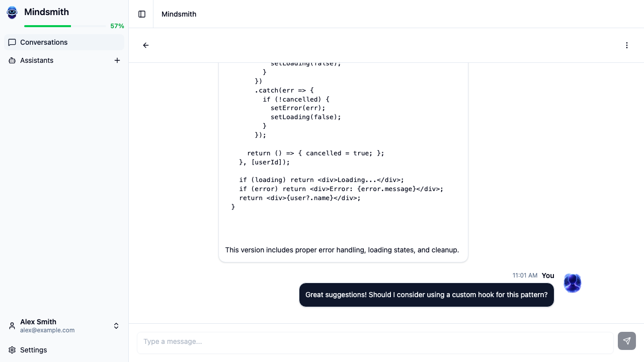Image resolution: width=644 pixels, height=362 pixels.
Task: Switch to the Assistants section
Action: pyautogui.click(x=37, y=60)
